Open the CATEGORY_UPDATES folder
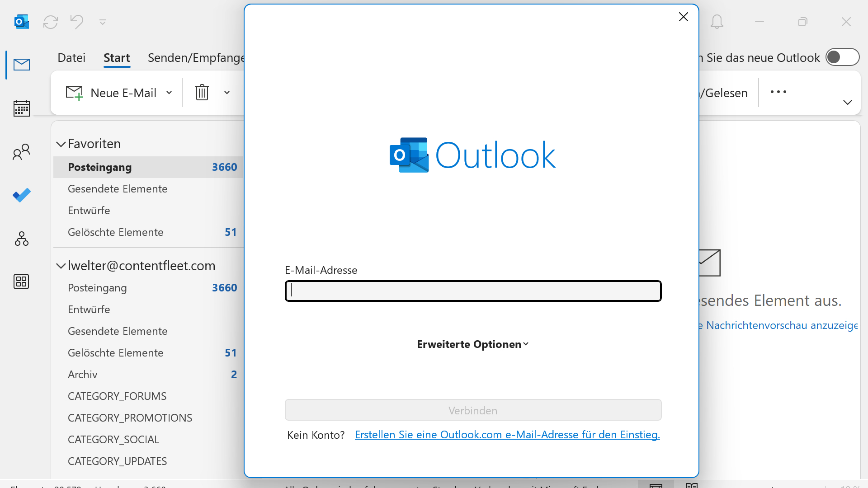Screen dimensions: 868x488 coord(148,461)
